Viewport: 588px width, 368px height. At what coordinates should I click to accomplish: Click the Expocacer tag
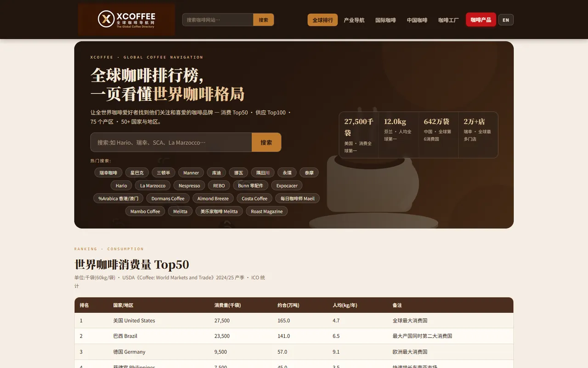(x=287, y=185)
